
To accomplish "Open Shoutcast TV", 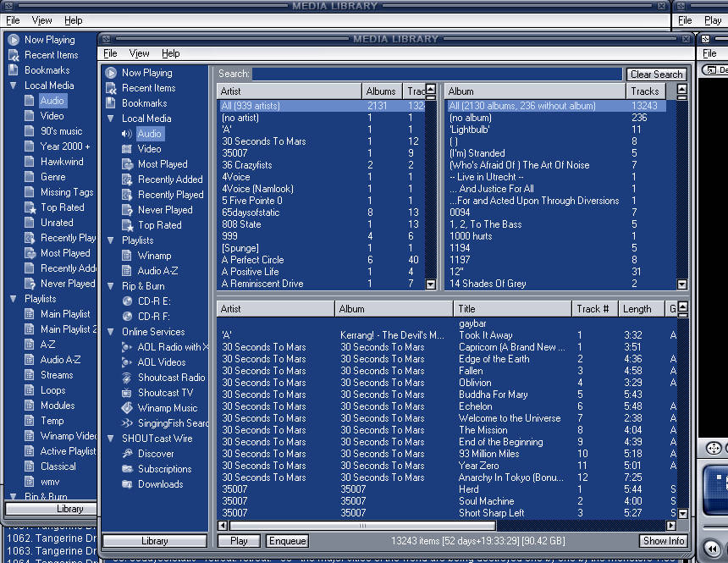I will 165,393.
